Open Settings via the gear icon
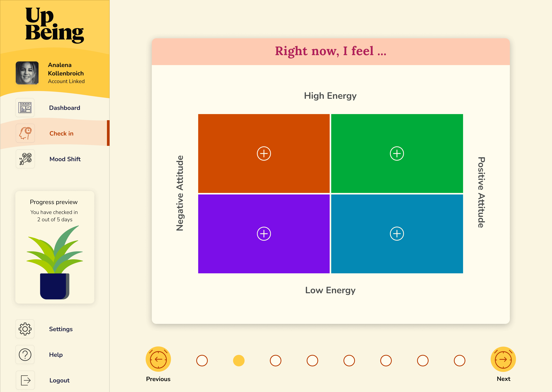552x392 pixels. tap(25, 329)
